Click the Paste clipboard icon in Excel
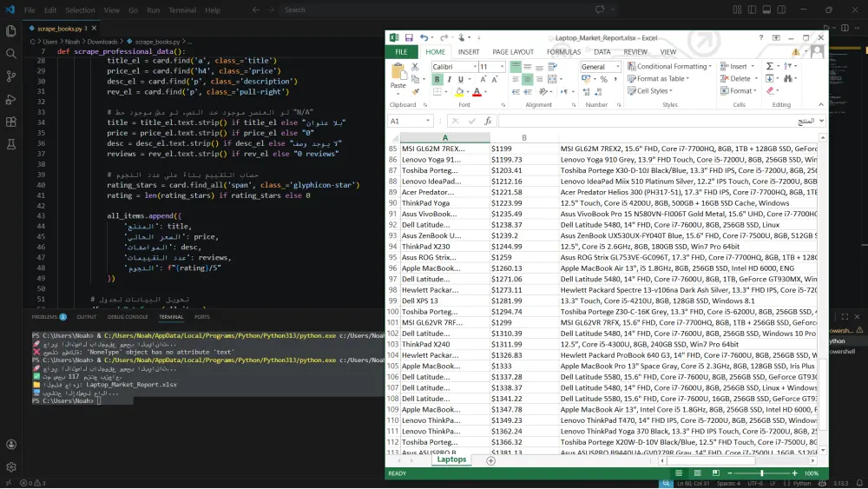The height and width of the screenshot is (489, 868). [x=398, y=72]
